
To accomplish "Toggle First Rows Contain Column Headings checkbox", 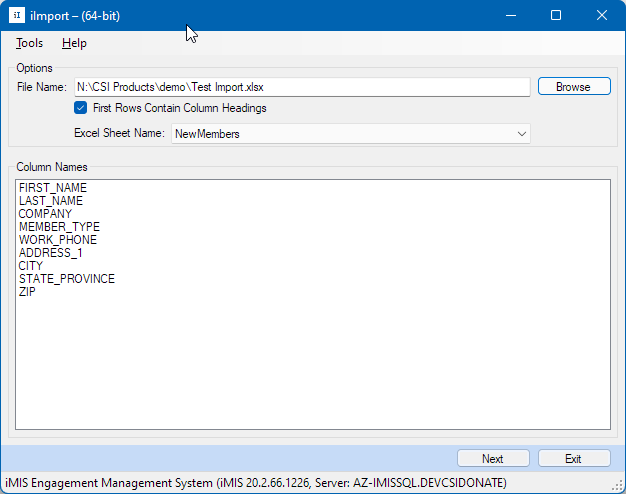I will tap(81, 108).
